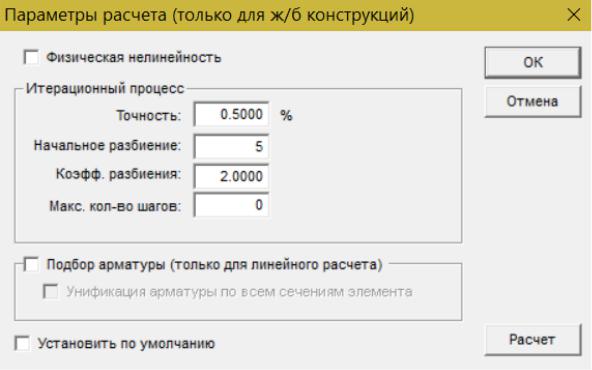Check the Установить по умолчанию box
Viewport: 592px width, 370px height.
[22, 343]
